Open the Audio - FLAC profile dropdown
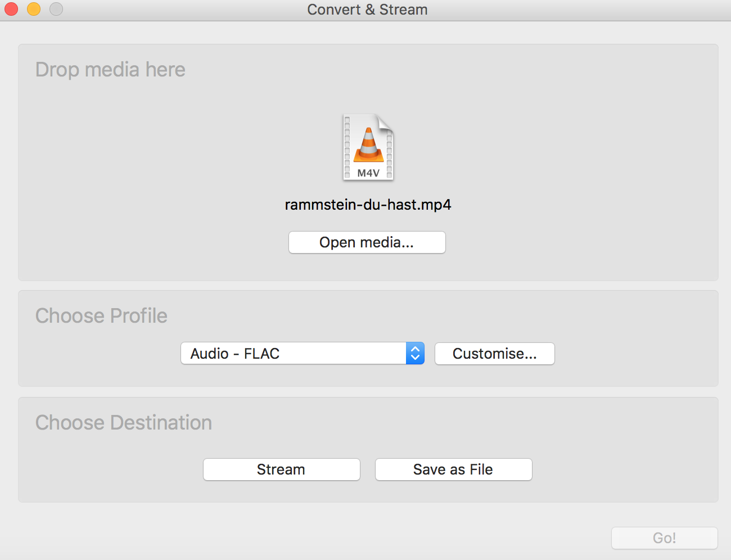The height and width of the screenshot is (560, 731). tap(294, 354)
